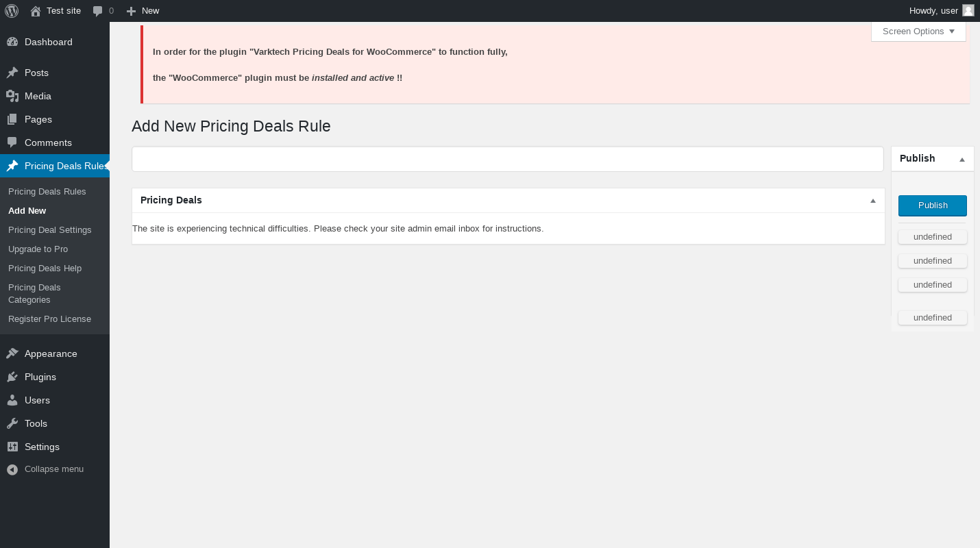The width and height of the screenshot is (980, 548).
Task: Open Register Pro License link
Action: click(49, 319)
